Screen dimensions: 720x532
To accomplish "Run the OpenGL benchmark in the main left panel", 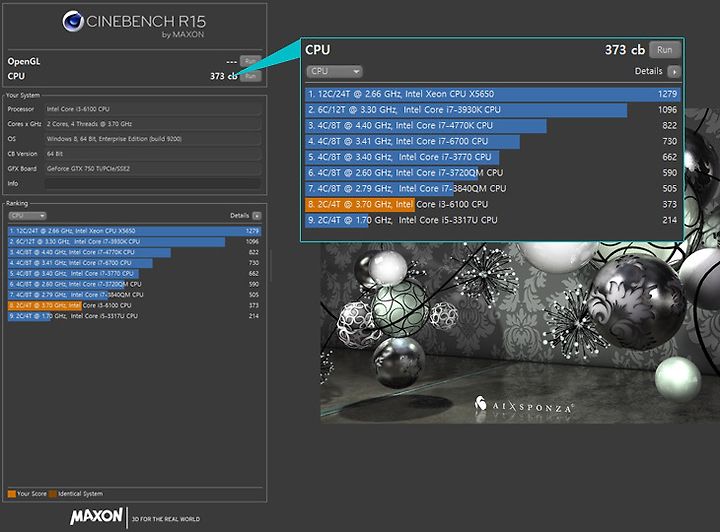I will pyautogui.click(x=250, y=61).
